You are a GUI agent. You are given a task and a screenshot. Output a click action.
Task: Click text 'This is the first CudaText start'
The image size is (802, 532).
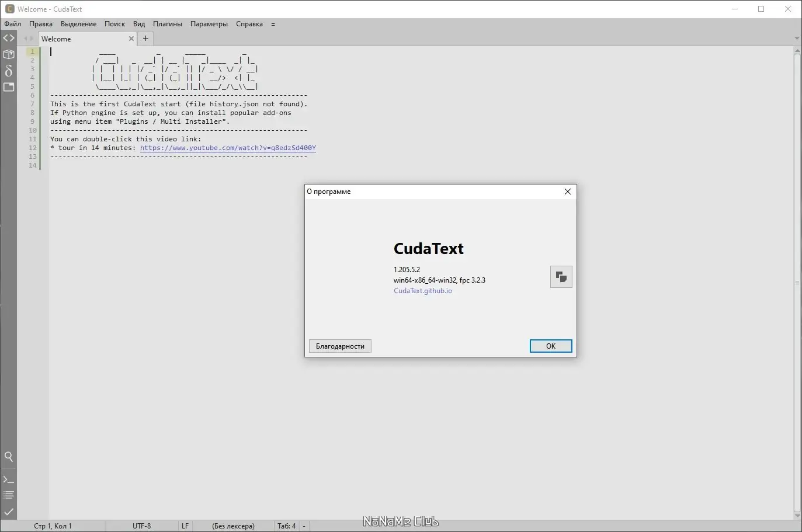116,104
